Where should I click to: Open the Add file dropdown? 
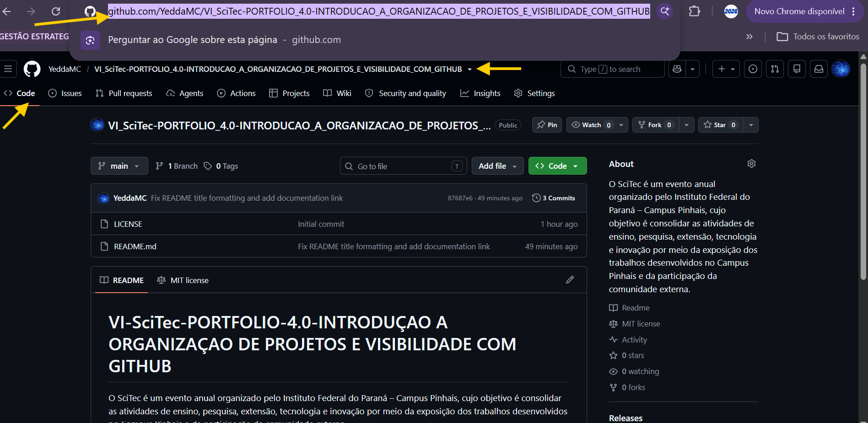(498, 166)
